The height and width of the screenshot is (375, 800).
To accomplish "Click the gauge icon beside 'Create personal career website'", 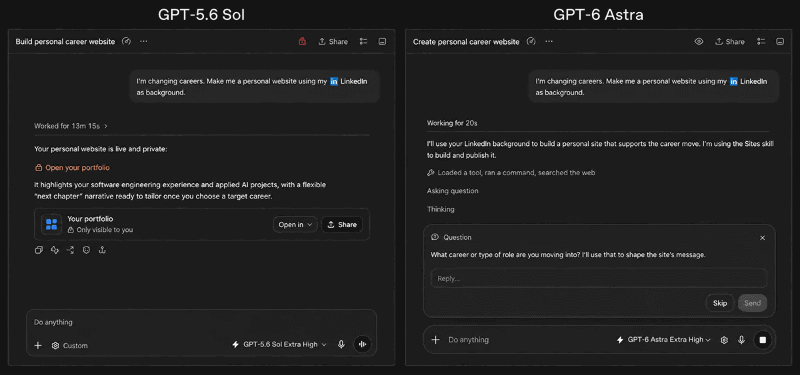I will 531,41.
